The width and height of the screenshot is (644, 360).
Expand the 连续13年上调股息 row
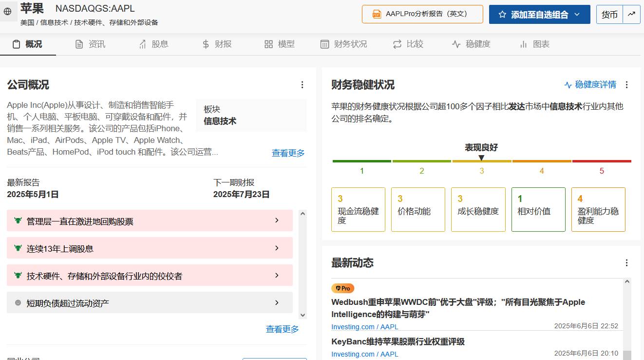[x=150, y=248]
